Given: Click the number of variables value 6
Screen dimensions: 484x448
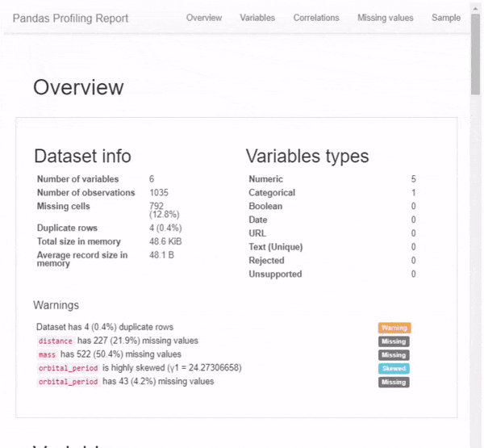Looking at the screenshot, I should point(152,179).
